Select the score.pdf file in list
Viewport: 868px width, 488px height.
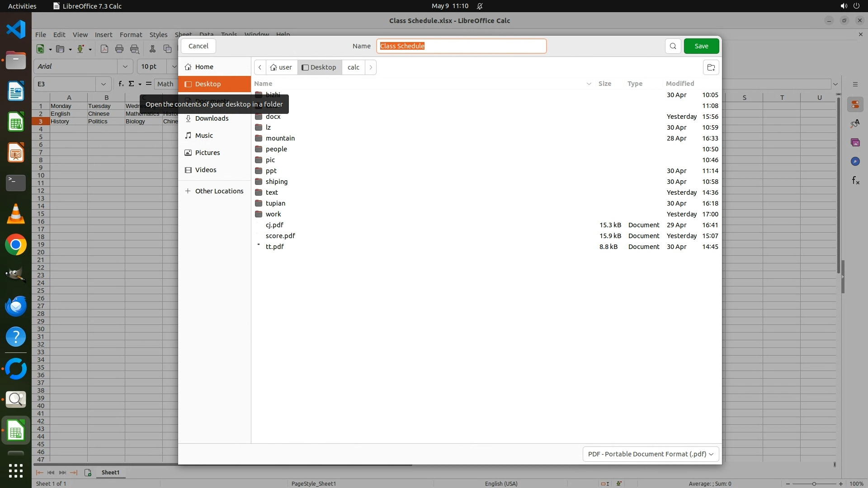[280, 236]
